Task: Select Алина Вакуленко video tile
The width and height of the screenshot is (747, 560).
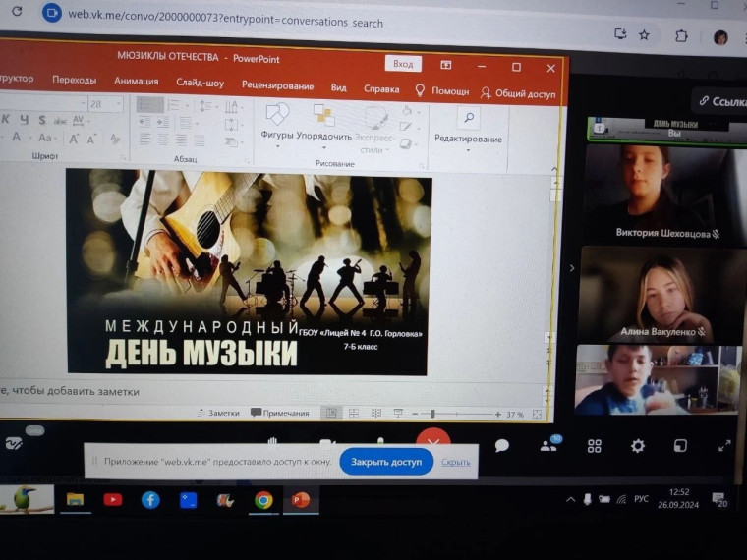Action: 661,294
